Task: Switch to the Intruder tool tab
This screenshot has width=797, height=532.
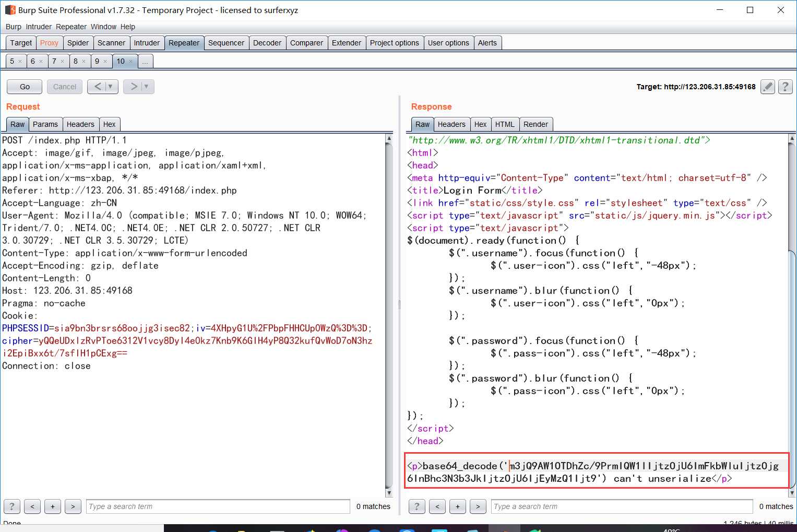Action: point(147,43)
